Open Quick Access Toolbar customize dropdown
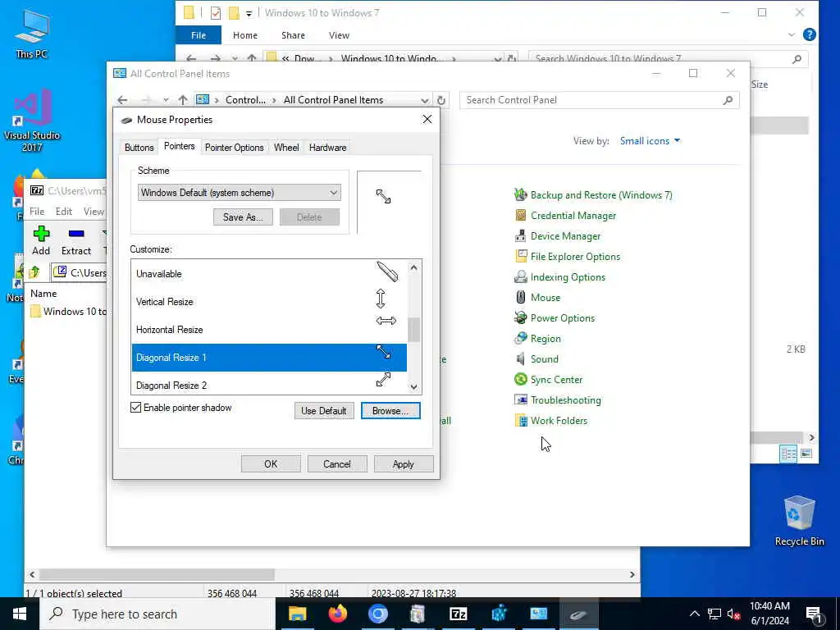The width and height of the screenshot is (840, 630). pyautogui.click(x=249, y=13)
